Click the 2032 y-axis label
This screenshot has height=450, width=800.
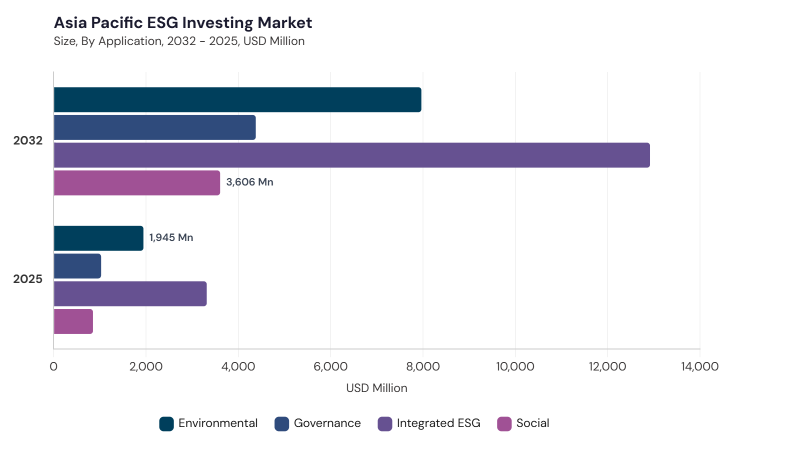(x=28, y=141)
